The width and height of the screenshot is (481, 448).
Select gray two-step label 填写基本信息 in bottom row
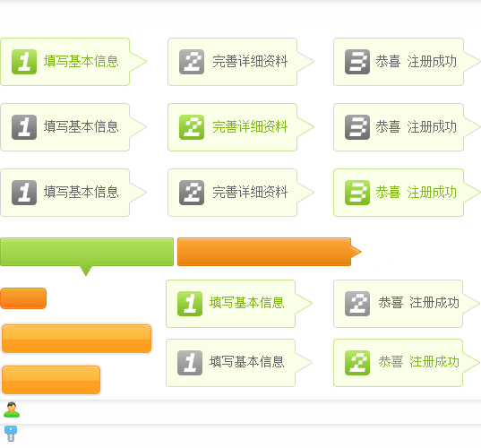(239, 363)
